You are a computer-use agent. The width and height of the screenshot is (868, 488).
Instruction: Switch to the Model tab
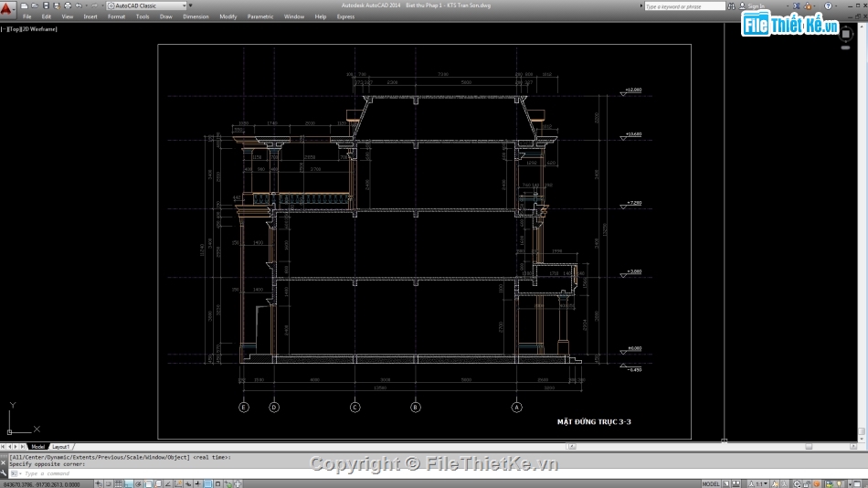[37, 447]
